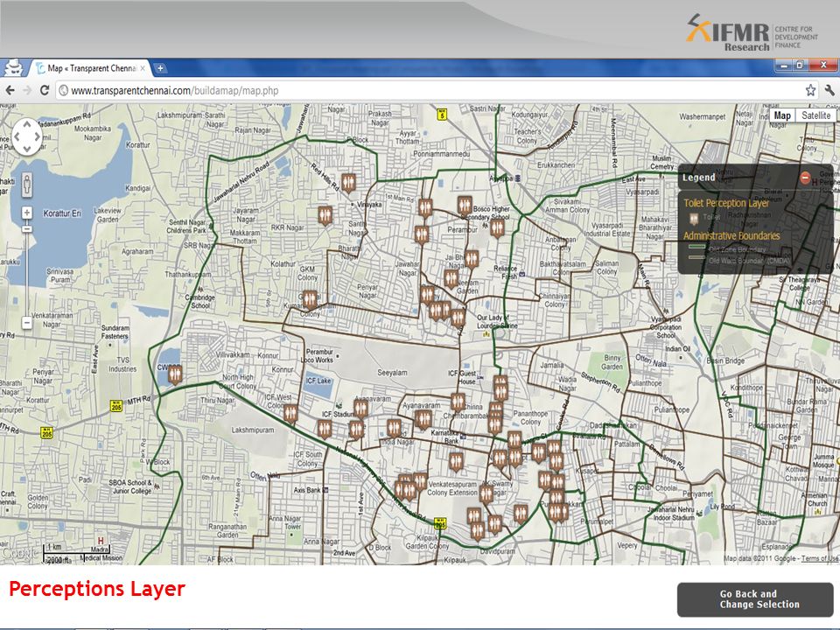This screenshot has width=840, height=630.
Task: Click the Perambur Loco Works label
Action: click(x=320, y=356)
